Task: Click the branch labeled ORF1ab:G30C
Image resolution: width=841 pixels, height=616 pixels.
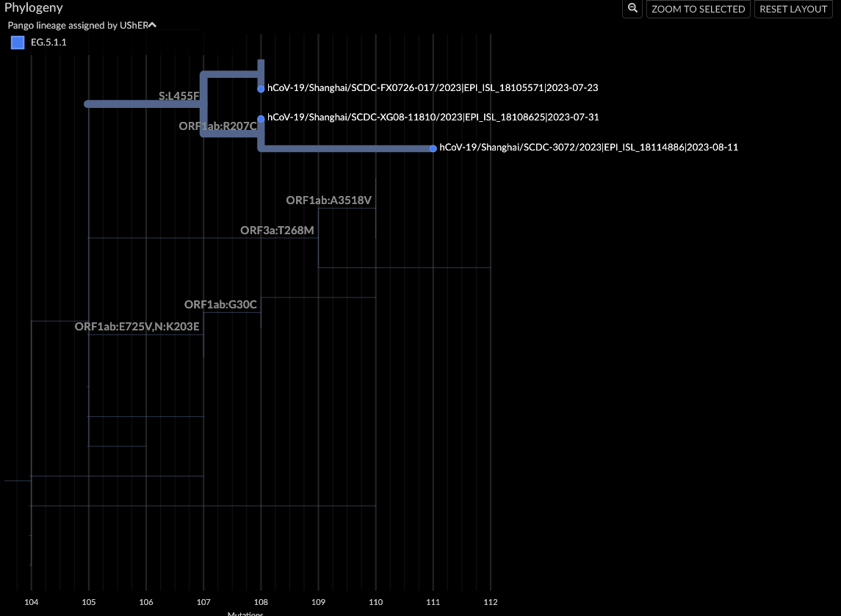Action: click(221, 305)
